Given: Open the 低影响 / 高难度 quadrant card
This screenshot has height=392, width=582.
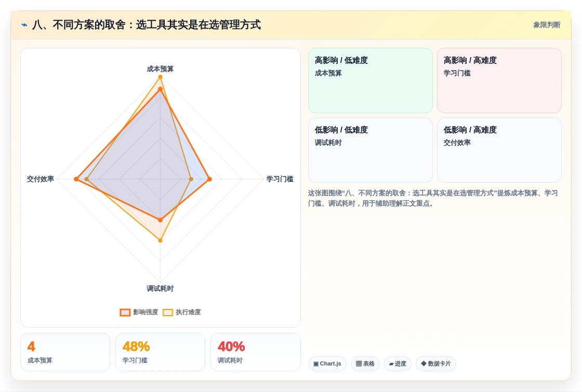Looking at the screenshot, I should (x=499, y=150).
